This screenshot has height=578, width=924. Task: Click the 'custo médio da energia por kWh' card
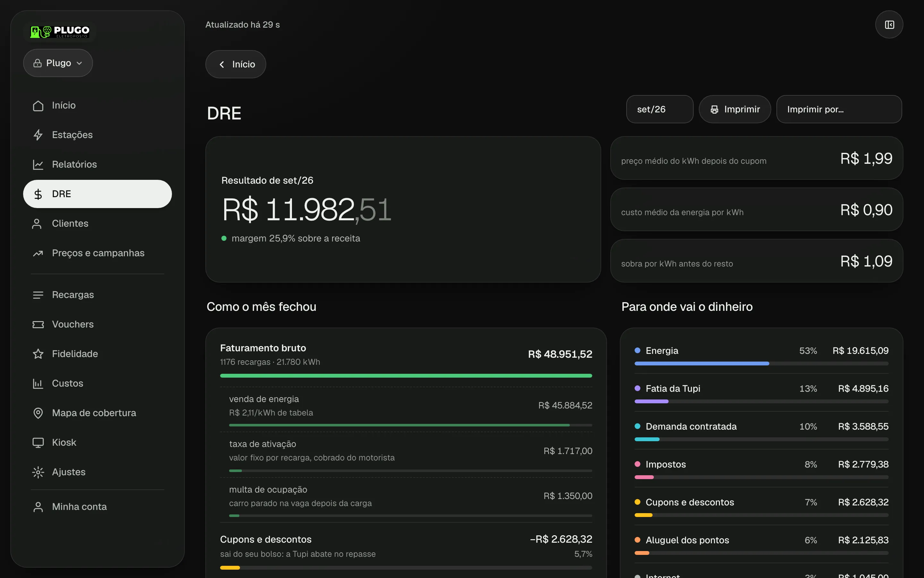tap(757, 209)
